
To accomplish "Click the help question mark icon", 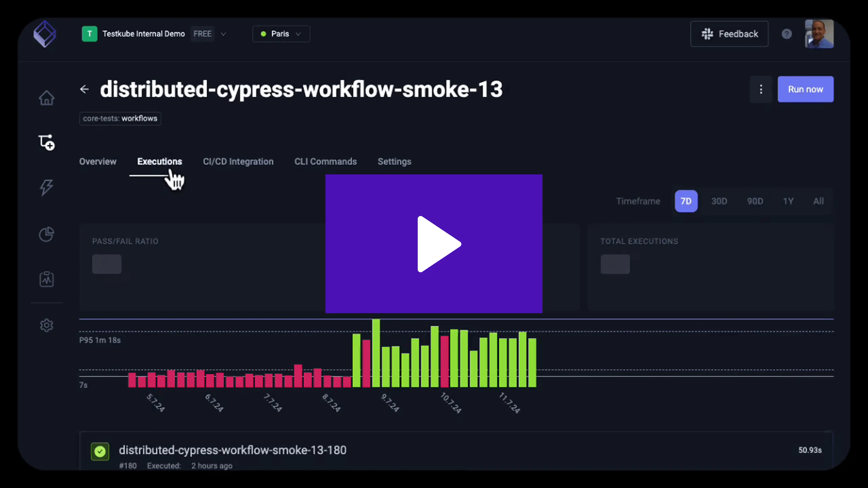I will tap(786, 34).
